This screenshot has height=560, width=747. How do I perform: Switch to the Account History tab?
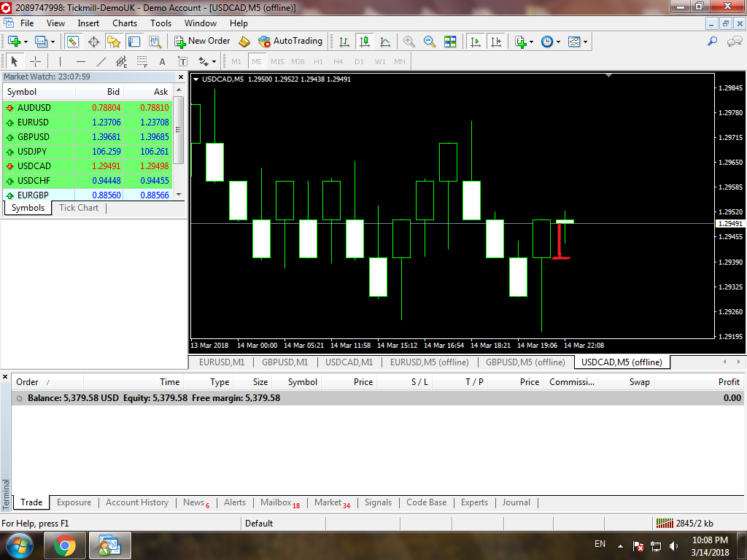136,502
